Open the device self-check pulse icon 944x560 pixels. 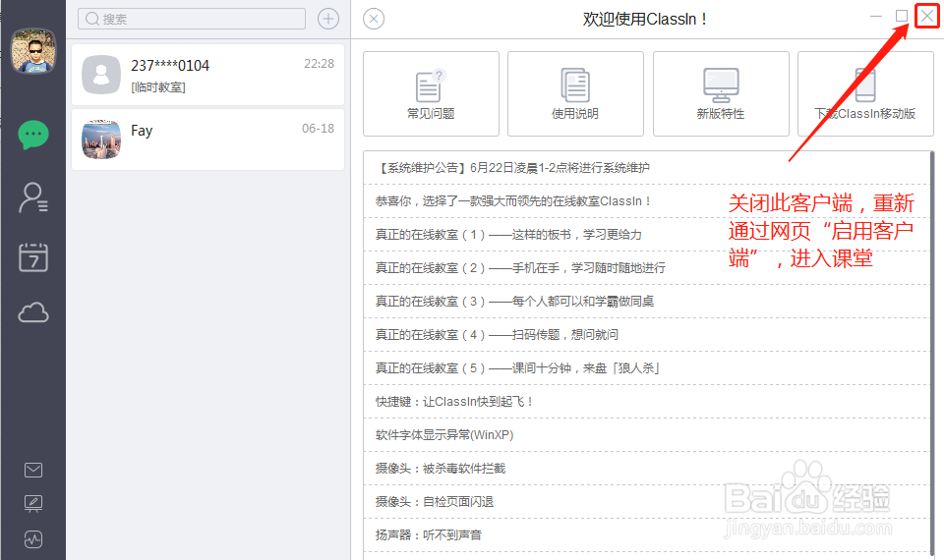(33, 539)
